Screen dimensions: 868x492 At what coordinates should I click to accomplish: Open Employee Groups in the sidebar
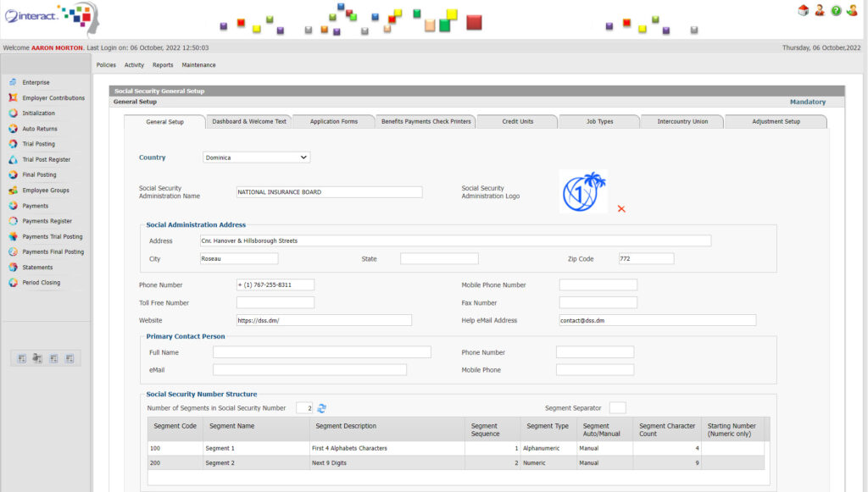[x=46, y=191]
